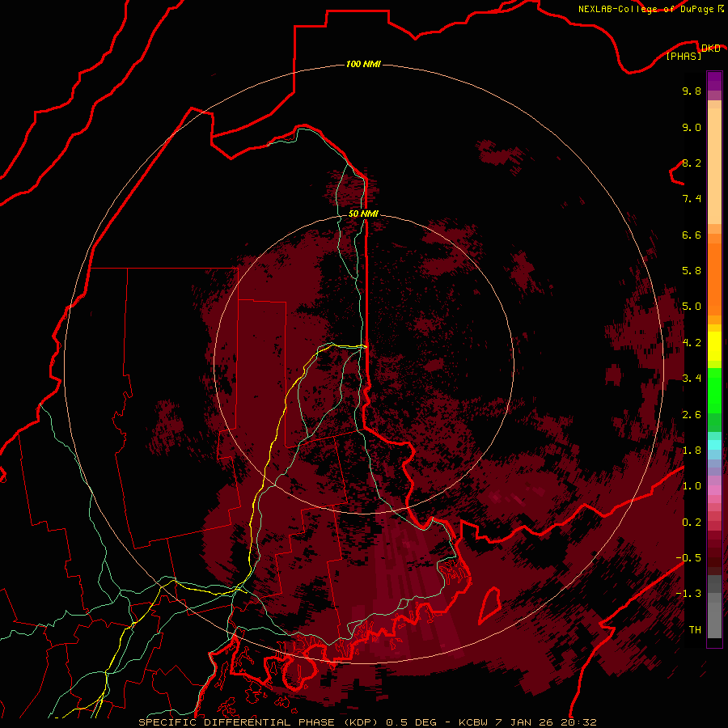Pick the purple band atop the color scale

[x=714, y=81]
